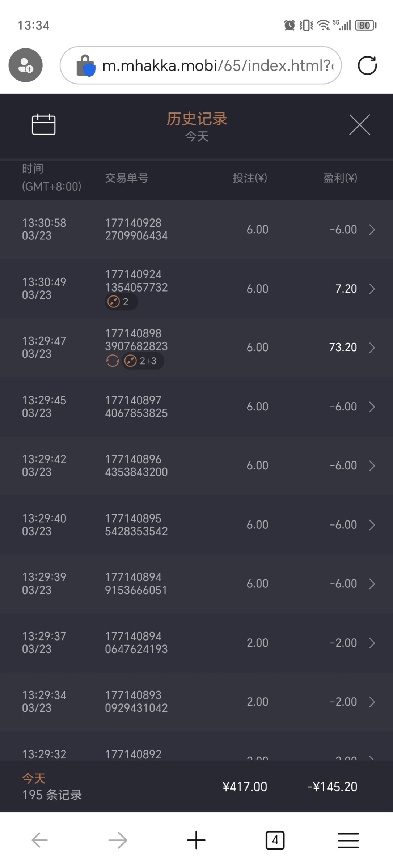Expand the 7.20 profit record chevron
The height and width of the screenshot is (868, 393).
click(x=372, y=289)
